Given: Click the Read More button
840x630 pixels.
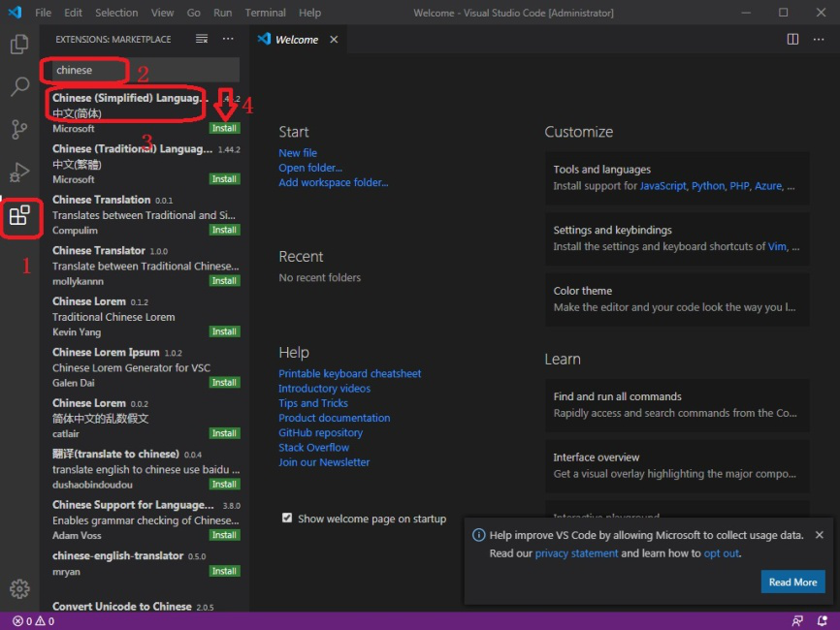Looking at the screenshot, I should (792, 583).
